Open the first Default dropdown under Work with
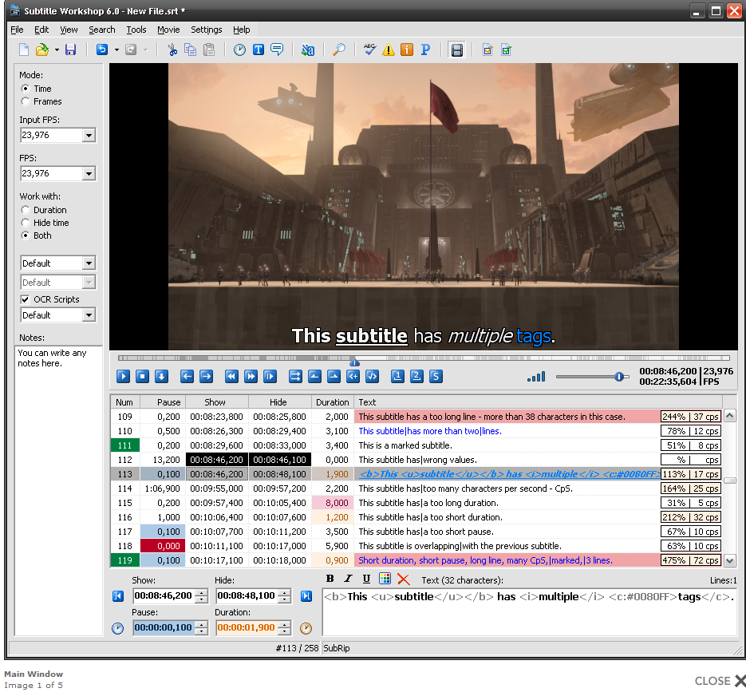The height and width of the screenshot is (700, 746). pos(89,263)
